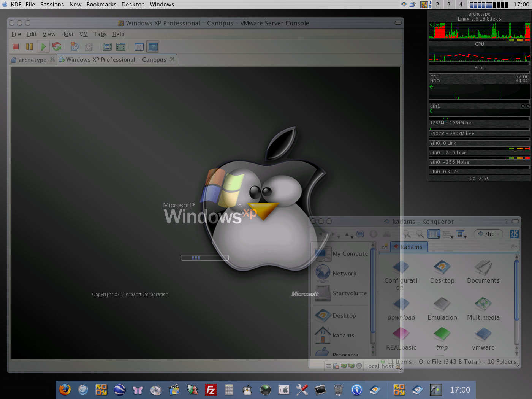532x399 pixels.
Task: Open Startvolume in Konqueror sidebar
Action: [x=341, y=293]
